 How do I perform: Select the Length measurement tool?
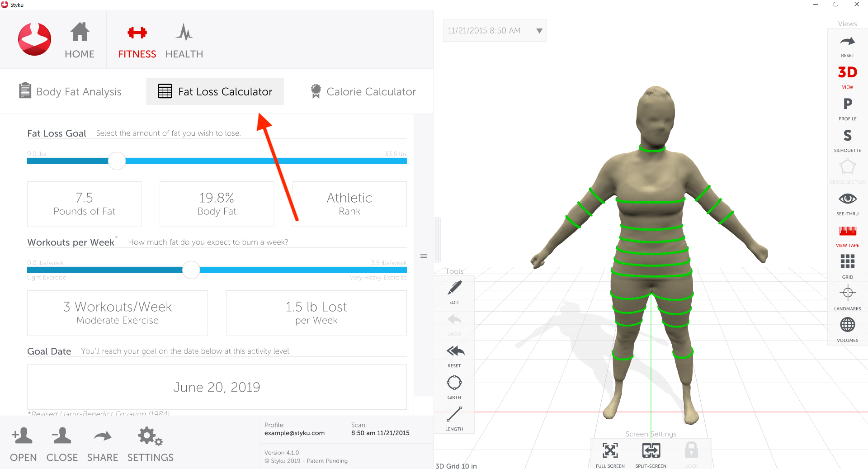pyautogui.click(x=454, y=418)
